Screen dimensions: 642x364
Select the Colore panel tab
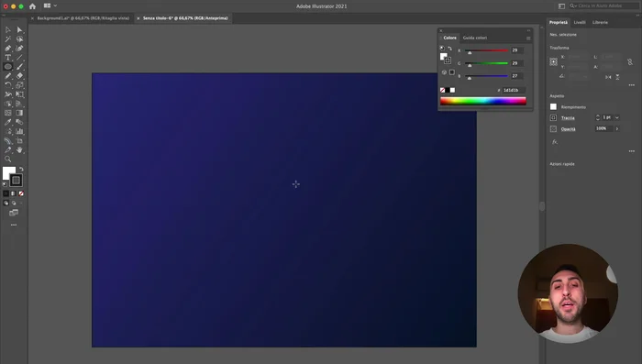pyautogui.click(x=449, y=38)
